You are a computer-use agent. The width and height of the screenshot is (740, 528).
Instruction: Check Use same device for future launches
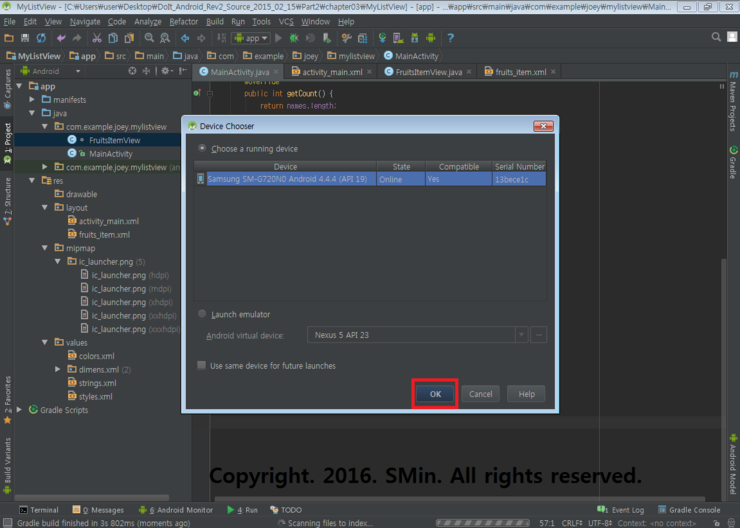202,365
